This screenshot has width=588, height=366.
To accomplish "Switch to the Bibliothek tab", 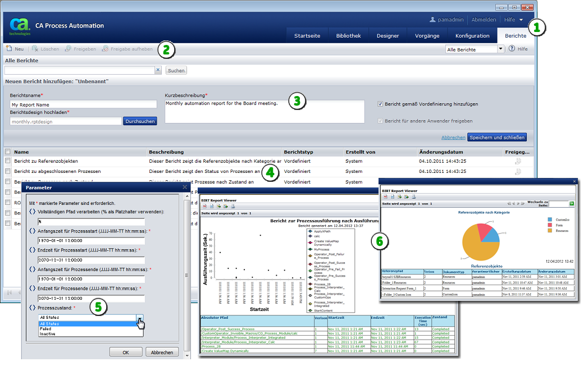I will click(x=348, y=36).
